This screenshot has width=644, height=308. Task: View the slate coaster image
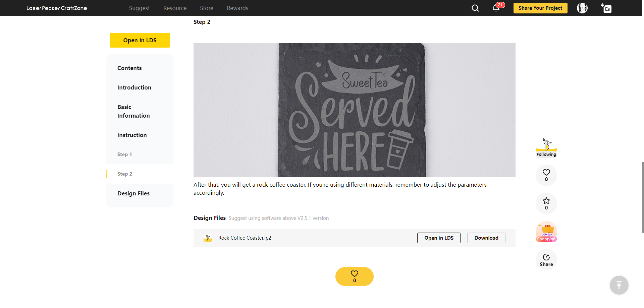(355, 110)
